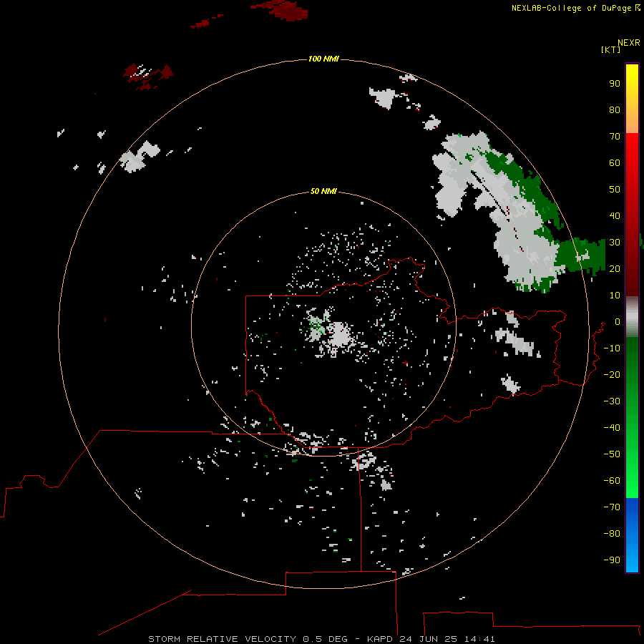Click the 10 value on velocity scale

[615, 296]
